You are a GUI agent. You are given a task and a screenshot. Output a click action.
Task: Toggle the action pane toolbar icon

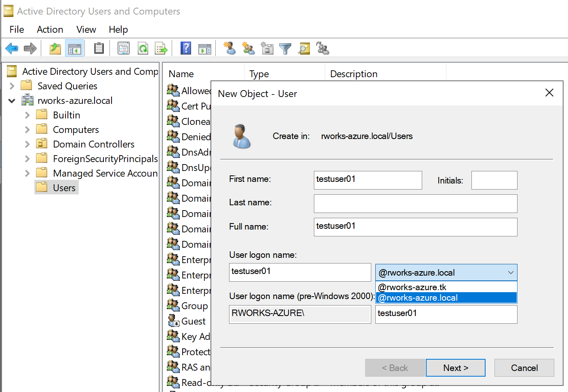pos(205,49)
